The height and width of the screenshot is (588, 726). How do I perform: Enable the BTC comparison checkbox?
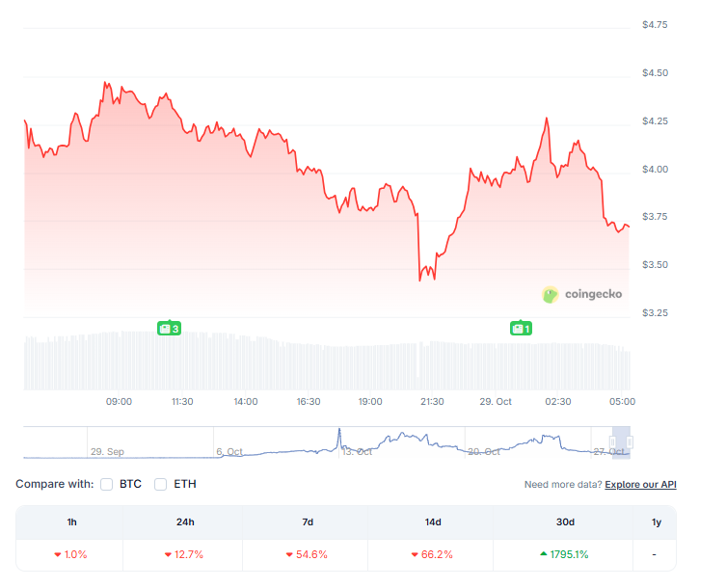click(107, 484)
